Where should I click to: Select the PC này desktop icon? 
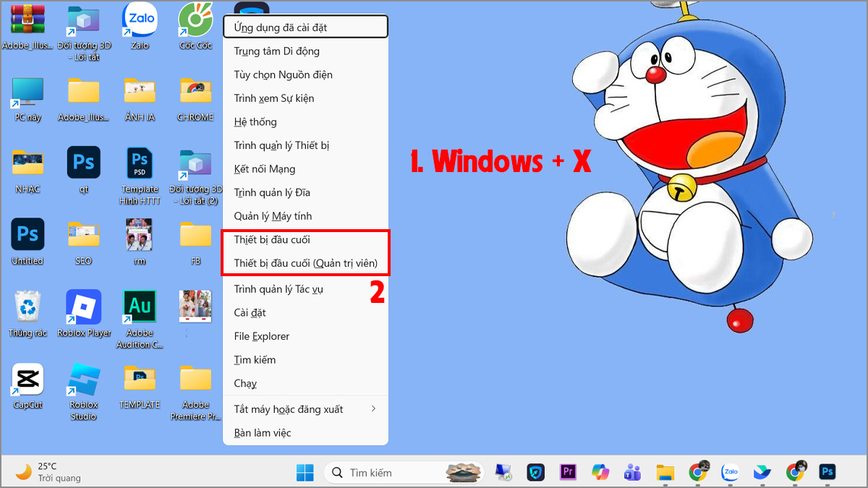[x=27, y=100]
